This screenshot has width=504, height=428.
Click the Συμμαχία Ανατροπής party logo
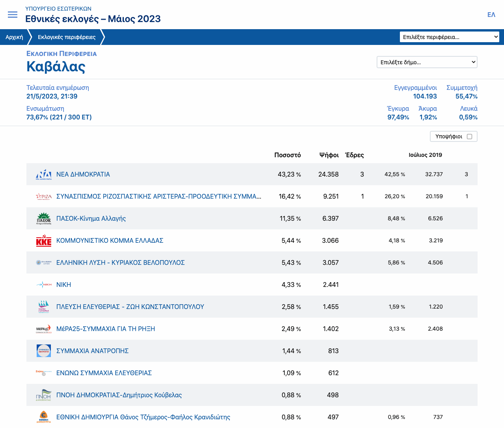point(44,351)
